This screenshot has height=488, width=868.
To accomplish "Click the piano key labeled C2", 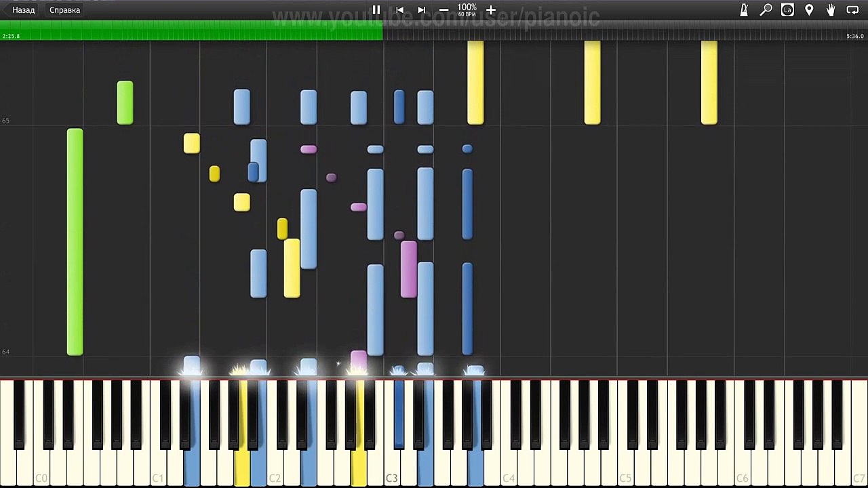I will point(275,468).
